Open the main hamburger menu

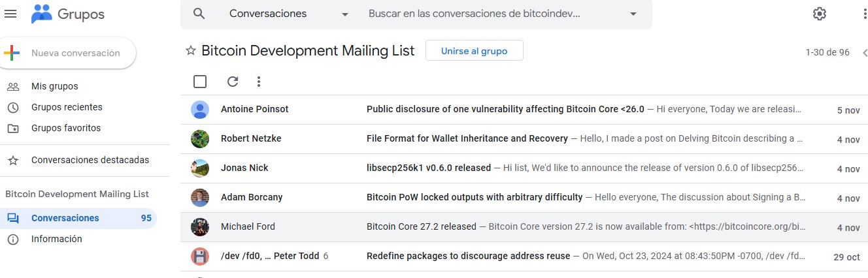tap(10, 14)
